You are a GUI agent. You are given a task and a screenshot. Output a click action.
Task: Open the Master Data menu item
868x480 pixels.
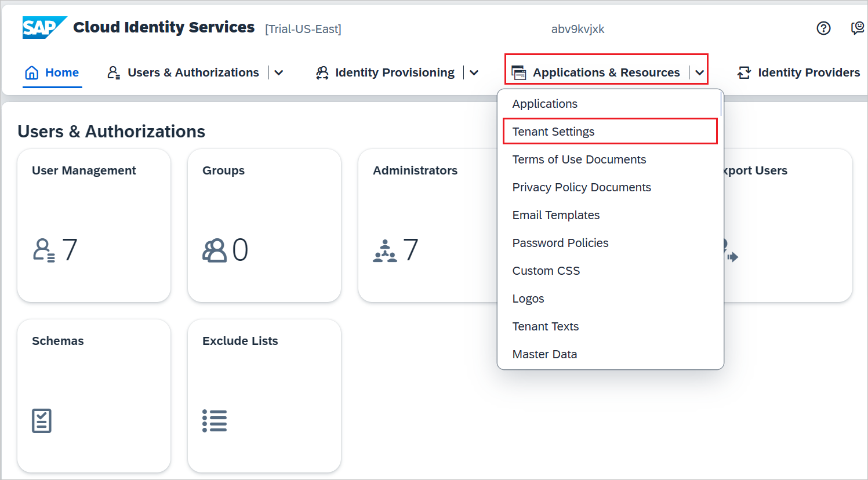[544, 354]
